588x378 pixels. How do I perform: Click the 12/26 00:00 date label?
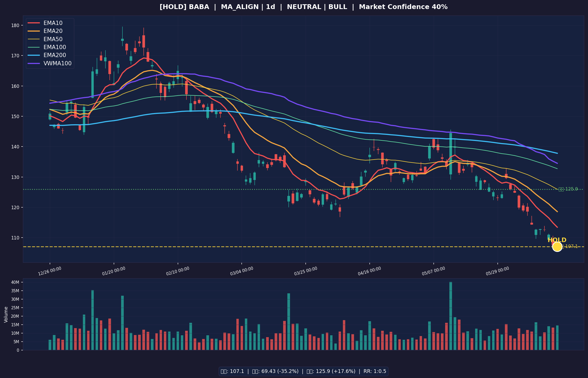coord(50,271)
